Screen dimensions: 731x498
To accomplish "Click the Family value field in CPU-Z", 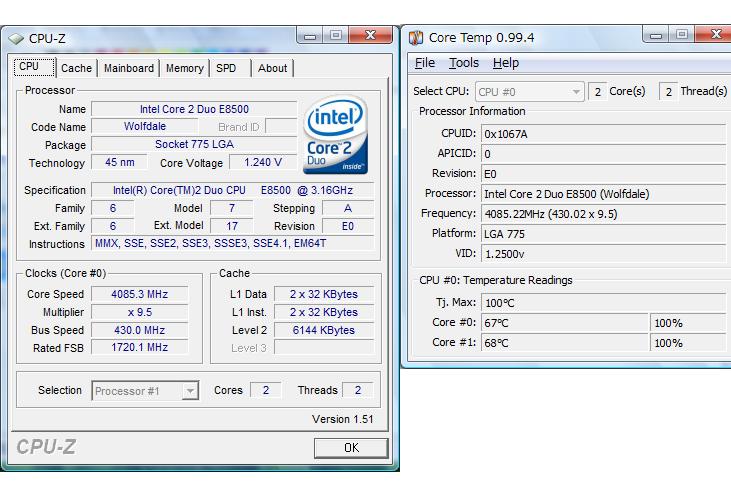I will click(112, 208).
